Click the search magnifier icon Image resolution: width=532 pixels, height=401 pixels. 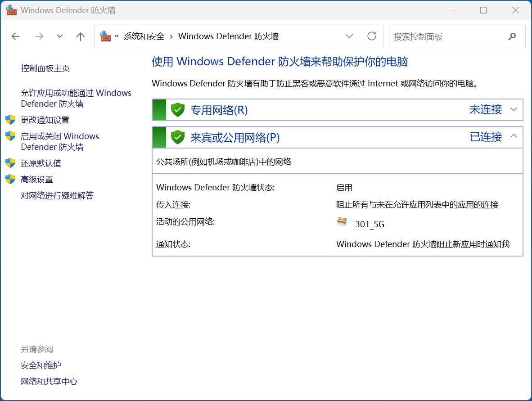(x=512, y=36)
